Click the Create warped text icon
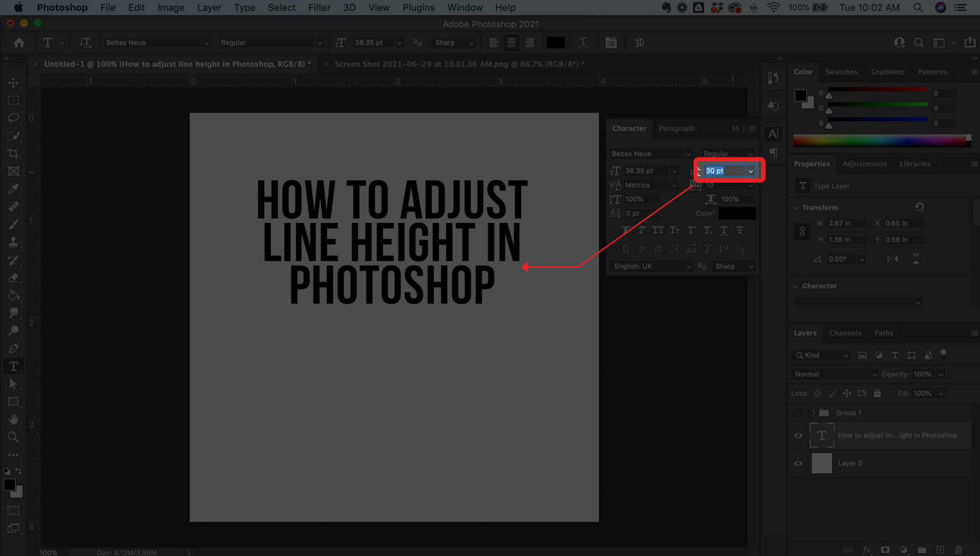The height and width of the screenshot is (556, 980). [583, 42]
